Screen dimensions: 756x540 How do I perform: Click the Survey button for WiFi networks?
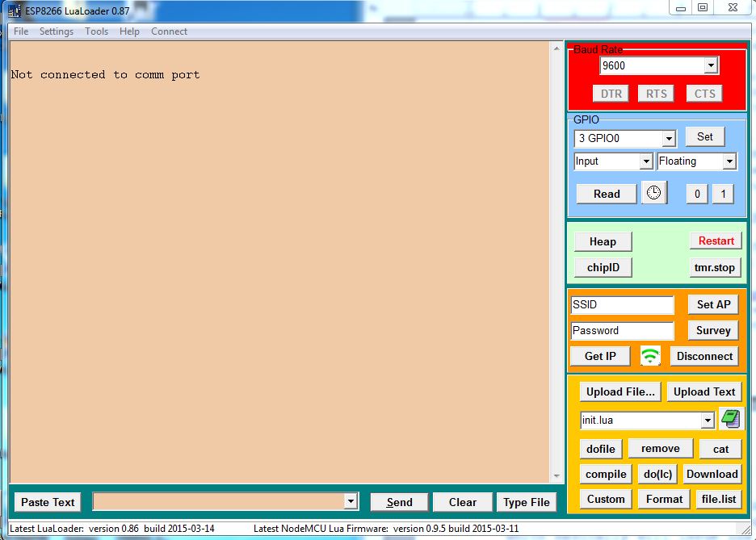pyautogui.click(x=713, y=330)
